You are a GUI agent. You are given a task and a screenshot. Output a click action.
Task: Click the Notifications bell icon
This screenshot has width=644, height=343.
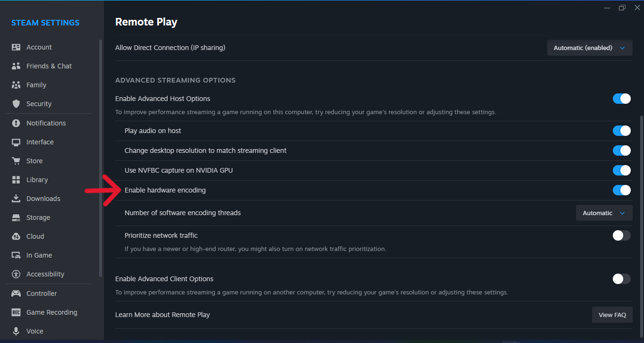[17, 123]
